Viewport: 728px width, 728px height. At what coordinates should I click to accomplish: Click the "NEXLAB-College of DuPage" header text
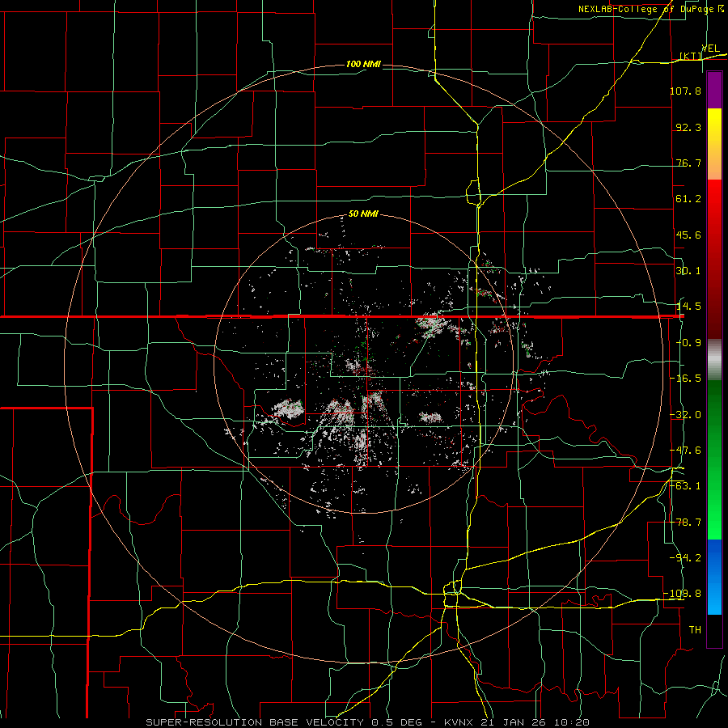(646, 9)
